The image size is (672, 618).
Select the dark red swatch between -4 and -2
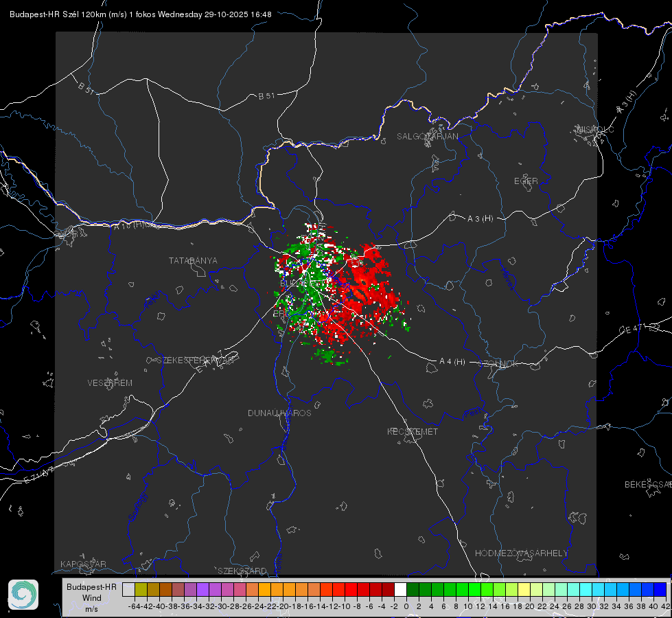point(388,589)
